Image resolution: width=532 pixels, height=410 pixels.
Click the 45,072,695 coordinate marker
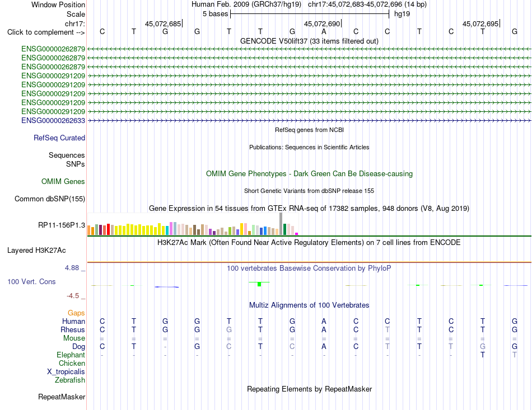pyautogui.click(x=481, y=23)
